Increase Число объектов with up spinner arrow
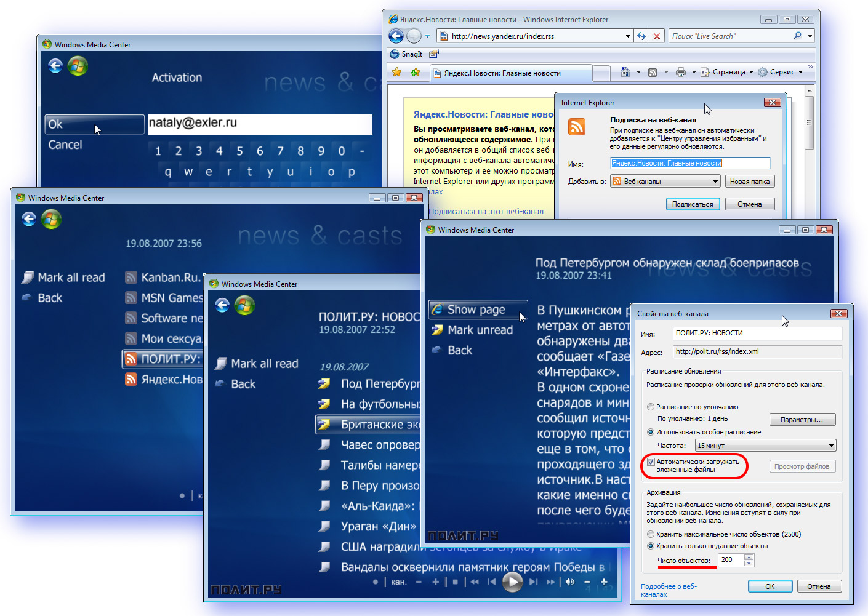Image resolution: width=868 pixels, height=616 pixels. pyautogui.click(x=749, y=557)
